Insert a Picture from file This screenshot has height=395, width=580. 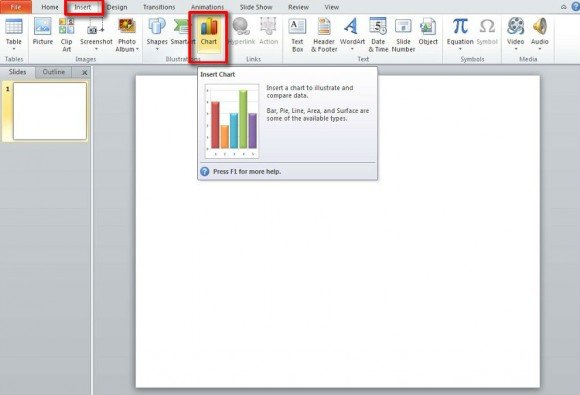(43, 31)
